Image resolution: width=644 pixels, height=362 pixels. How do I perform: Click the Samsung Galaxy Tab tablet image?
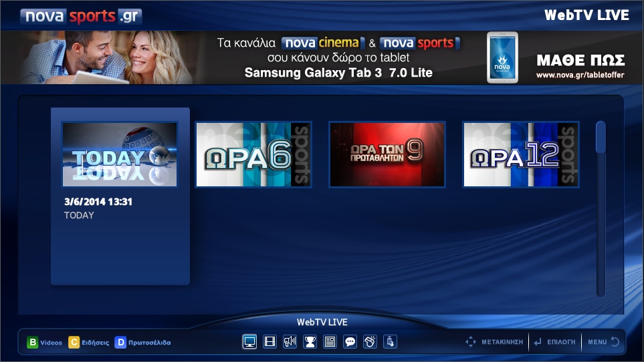click(x=502, y=58)
